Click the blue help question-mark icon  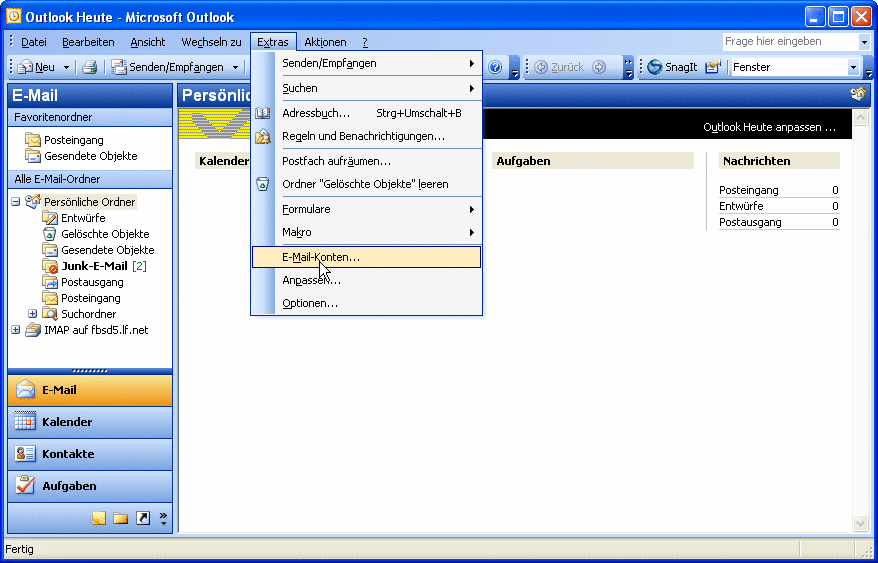click(495, 67)
